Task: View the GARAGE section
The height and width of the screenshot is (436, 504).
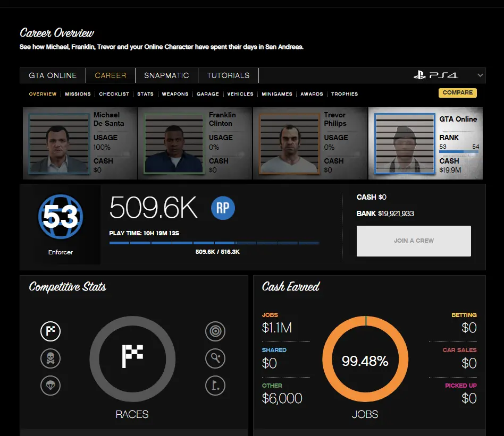Action: (x=208, y=94)
